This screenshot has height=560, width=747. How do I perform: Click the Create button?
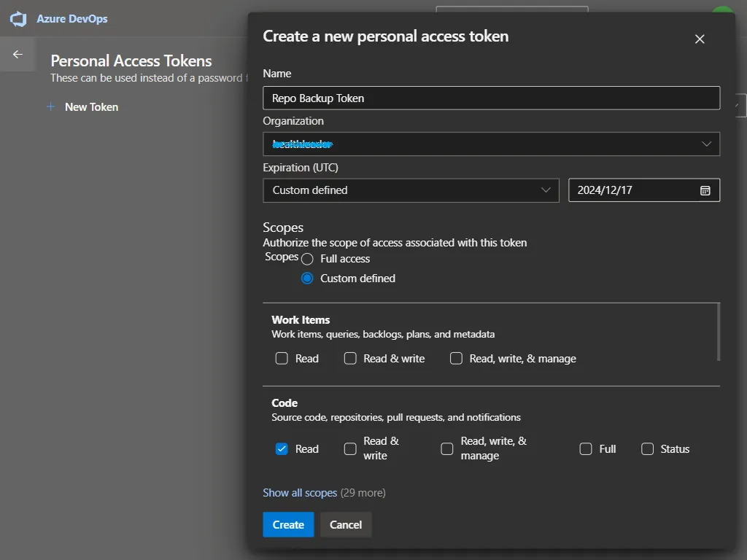point(288,525)
